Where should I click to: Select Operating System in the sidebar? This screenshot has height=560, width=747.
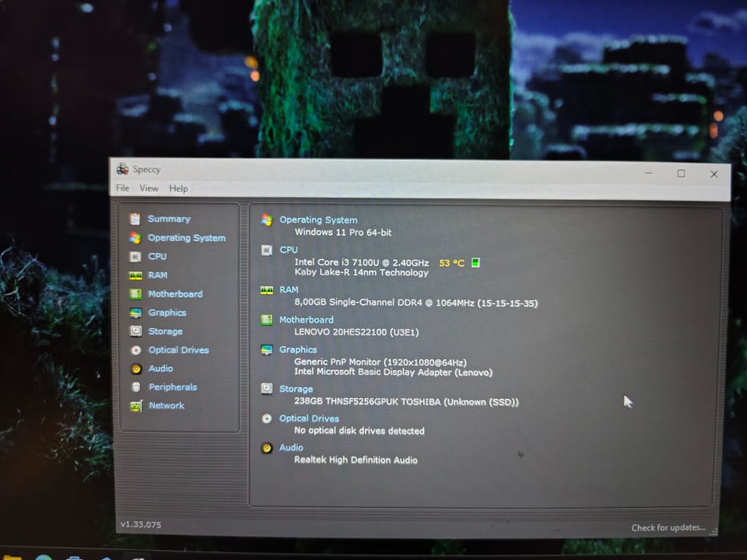click(x=187, y=238)
